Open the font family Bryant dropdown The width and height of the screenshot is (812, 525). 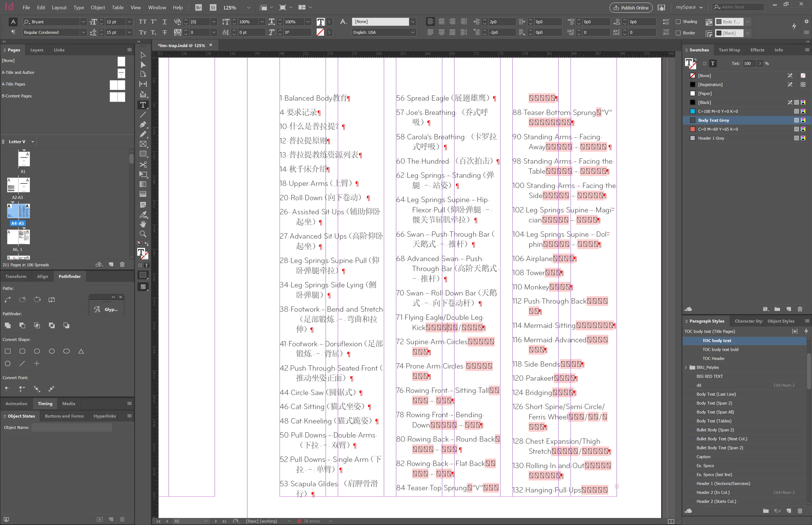[83, 21]
